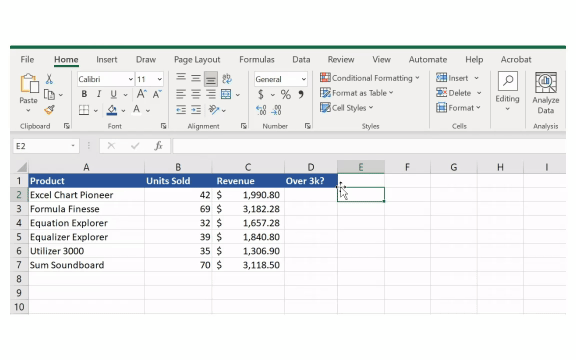Apply cell borders icon
Viewport: 576px width, 360px height.
[x=84, y=110]
